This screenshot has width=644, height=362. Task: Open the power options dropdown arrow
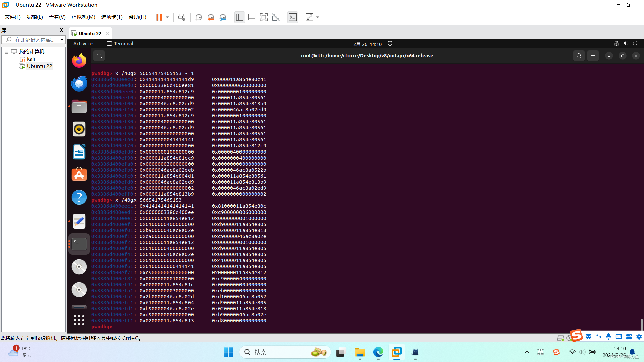coord(167,17)
